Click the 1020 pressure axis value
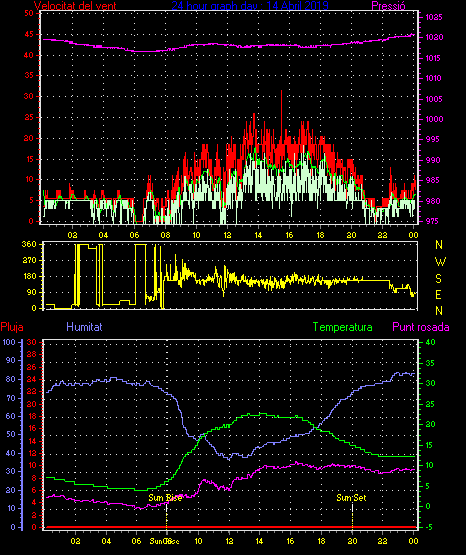The height and width of the screenshot is (555, 466). point(434,37)
